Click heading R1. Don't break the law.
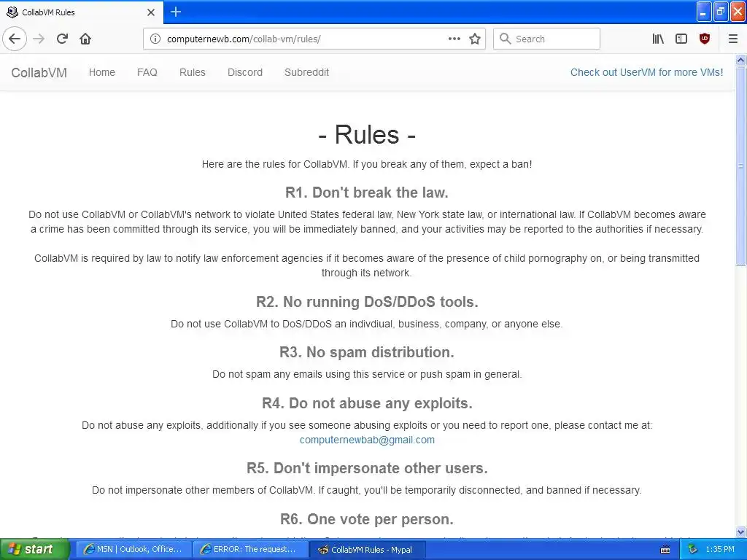The width and height of the screenshot is (747, 560). coord(367,192)
